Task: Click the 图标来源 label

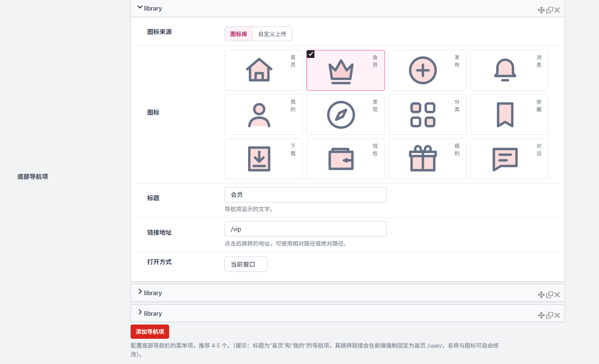Action: [x=160, y=32]
